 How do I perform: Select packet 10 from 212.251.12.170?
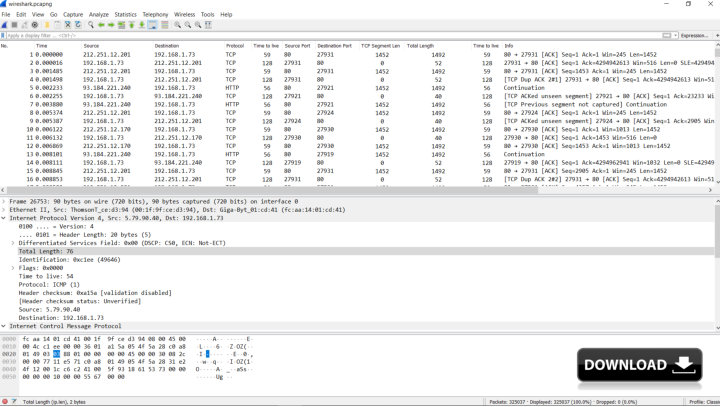[357, 130]
